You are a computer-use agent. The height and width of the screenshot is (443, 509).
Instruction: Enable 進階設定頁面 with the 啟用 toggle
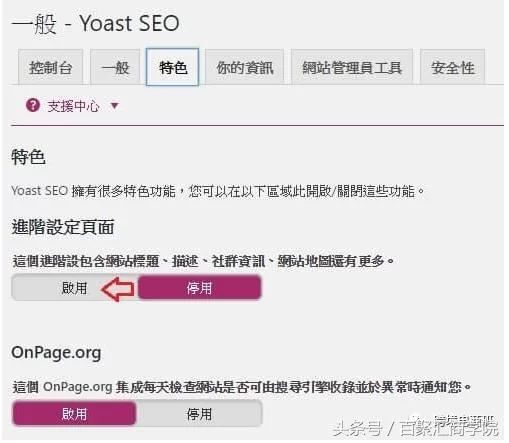click(x=74, y=288)
